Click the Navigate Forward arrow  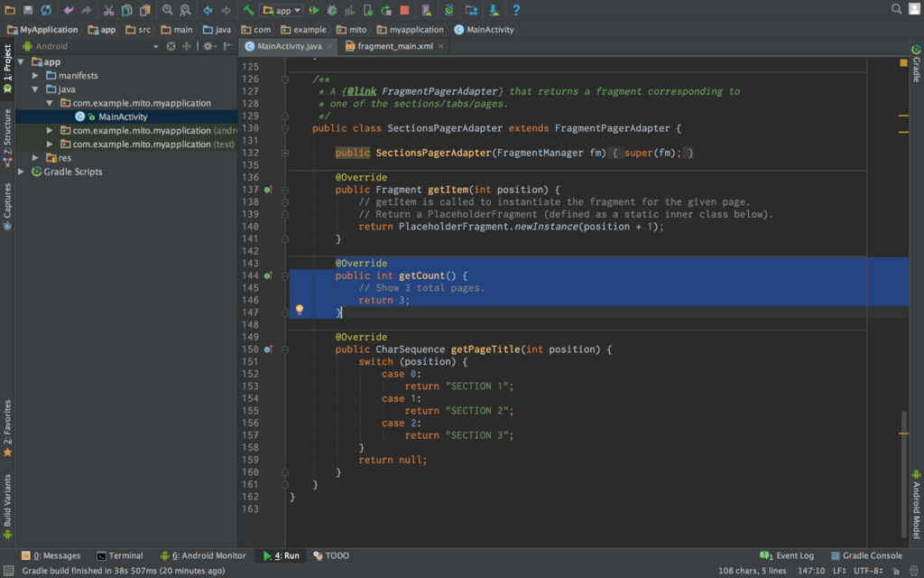click(x=226, y=10)
